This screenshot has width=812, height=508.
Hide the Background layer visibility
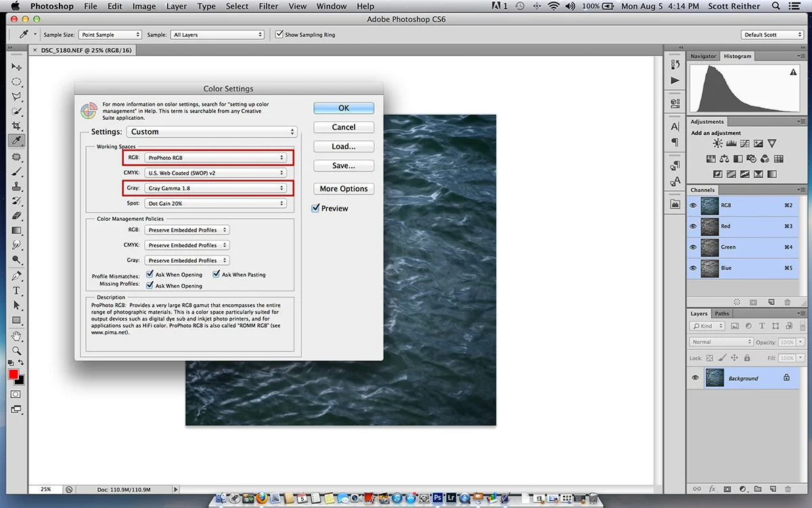[695, 378]
